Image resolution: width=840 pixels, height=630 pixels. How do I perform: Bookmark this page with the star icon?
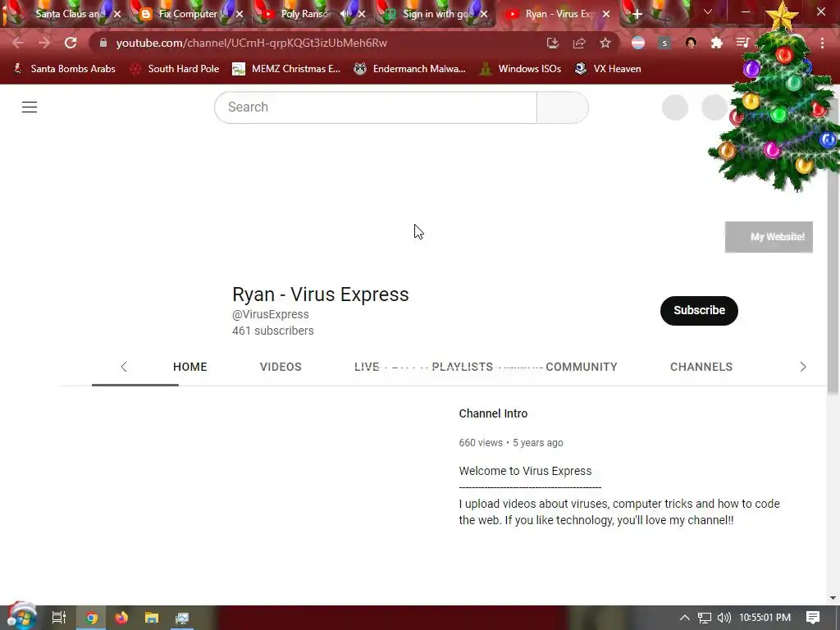605,43
